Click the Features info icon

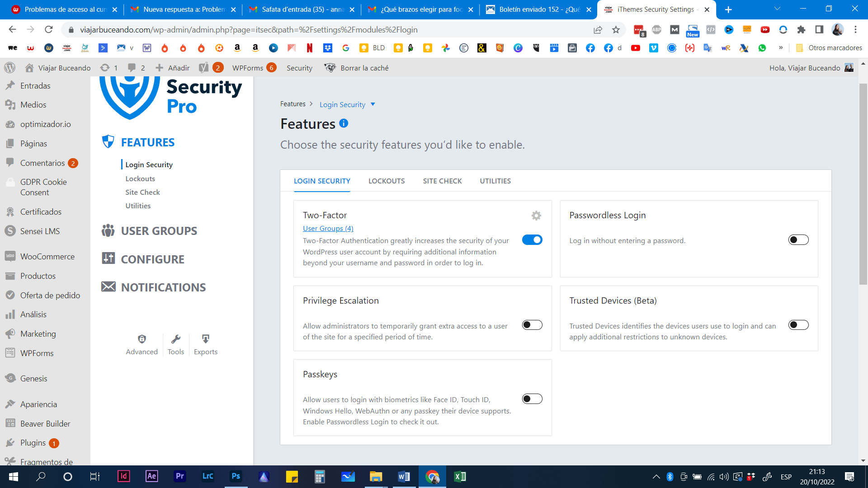point(344,123)
